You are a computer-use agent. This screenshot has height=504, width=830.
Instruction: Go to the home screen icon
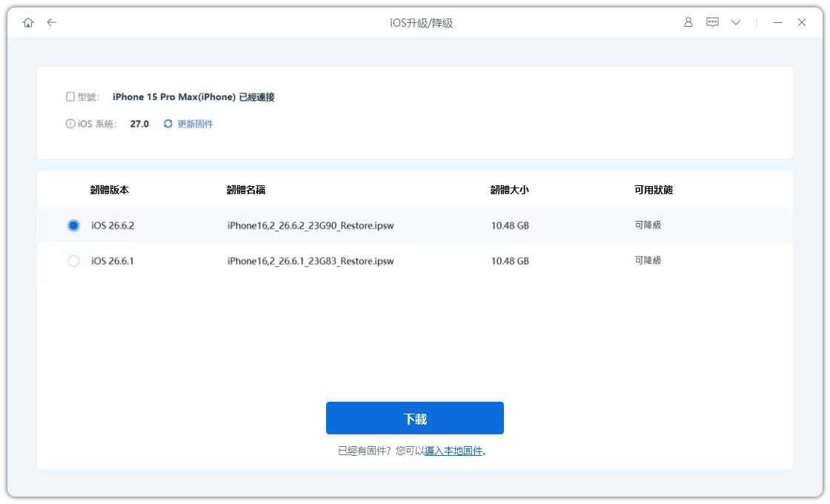click(x=28, y=22)
